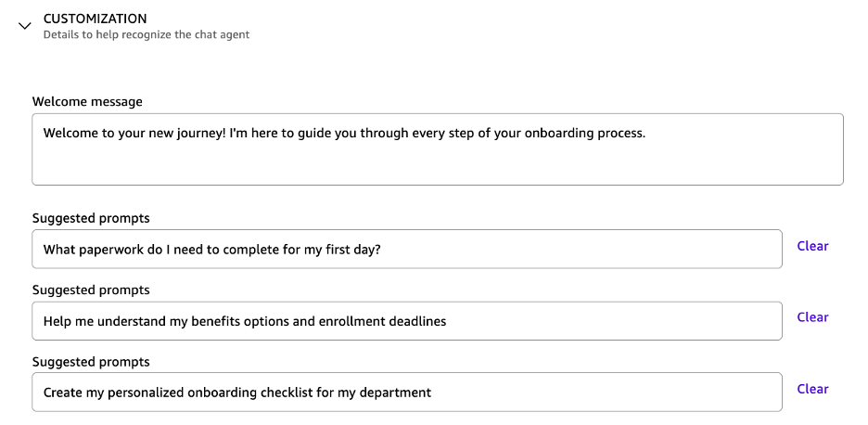Collapse the CUSTOMIZATION section chevron
Image resolution: width=868 pixels, height=425 pixels.
click(x=25, y=27)
